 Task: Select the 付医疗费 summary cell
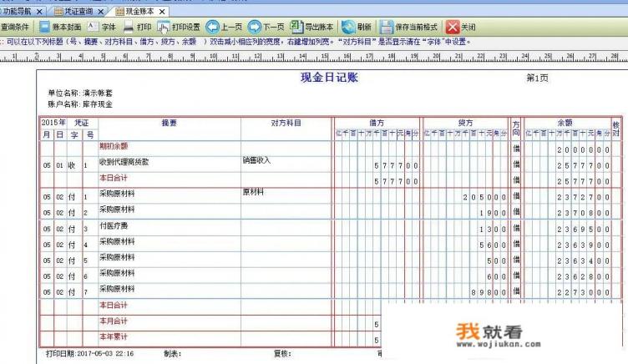click(114, 225)
